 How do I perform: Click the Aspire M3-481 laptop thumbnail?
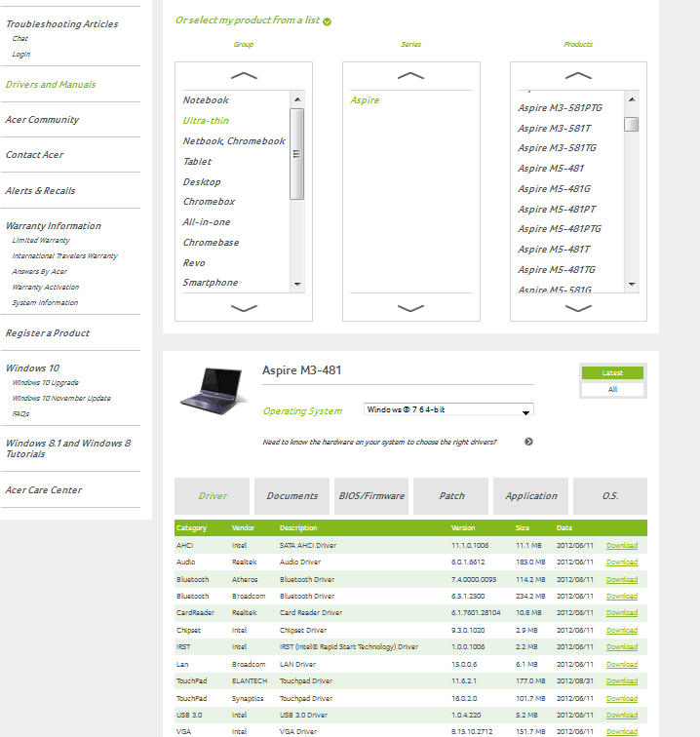214,391
